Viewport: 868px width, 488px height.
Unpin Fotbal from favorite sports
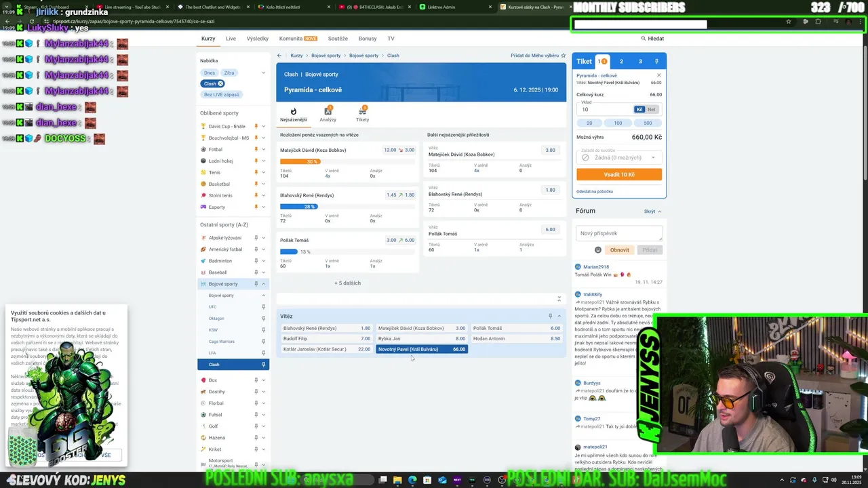tap(256, 149)
